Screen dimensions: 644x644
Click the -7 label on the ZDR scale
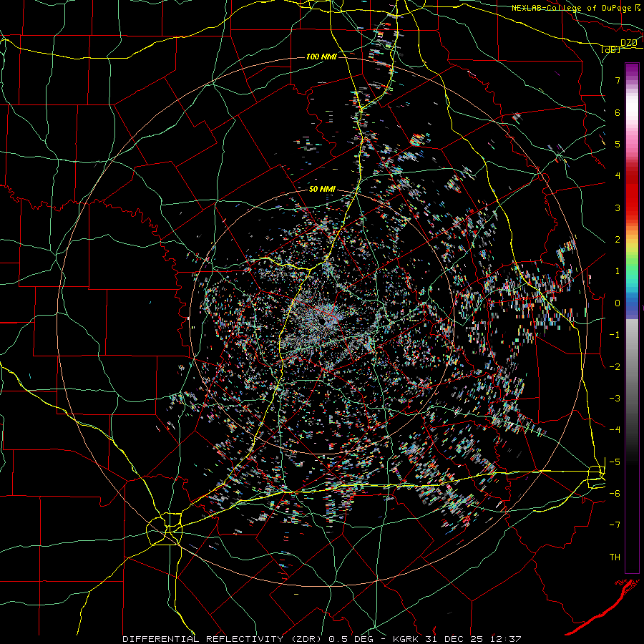[615, 525]
